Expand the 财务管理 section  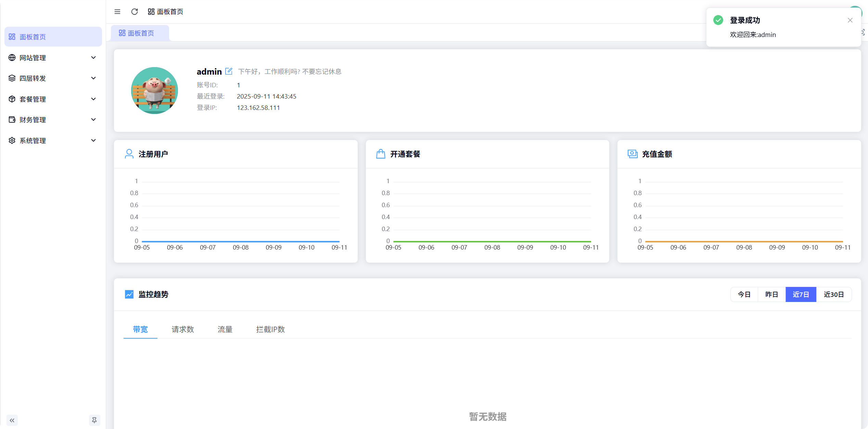53,119
